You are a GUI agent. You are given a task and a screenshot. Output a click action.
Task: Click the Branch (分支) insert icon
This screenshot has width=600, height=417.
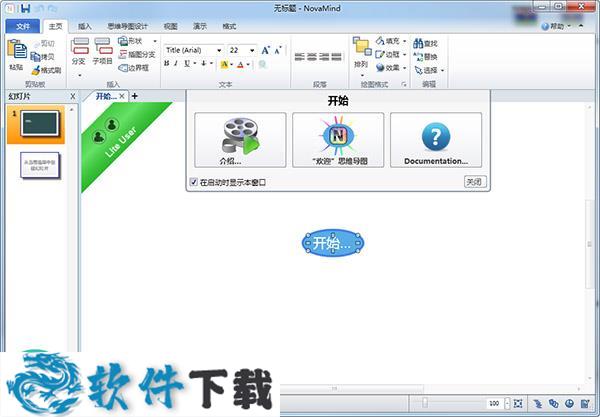click(x=80, y=46)
